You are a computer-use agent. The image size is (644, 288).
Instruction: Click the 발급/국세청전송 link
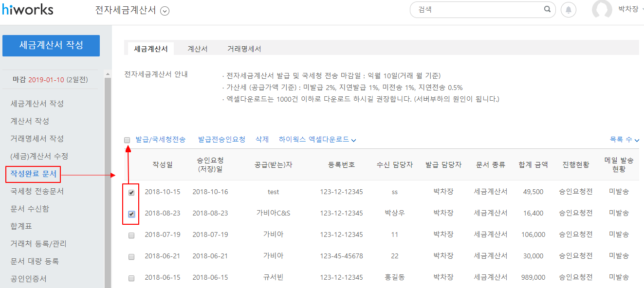coord(161,140)
